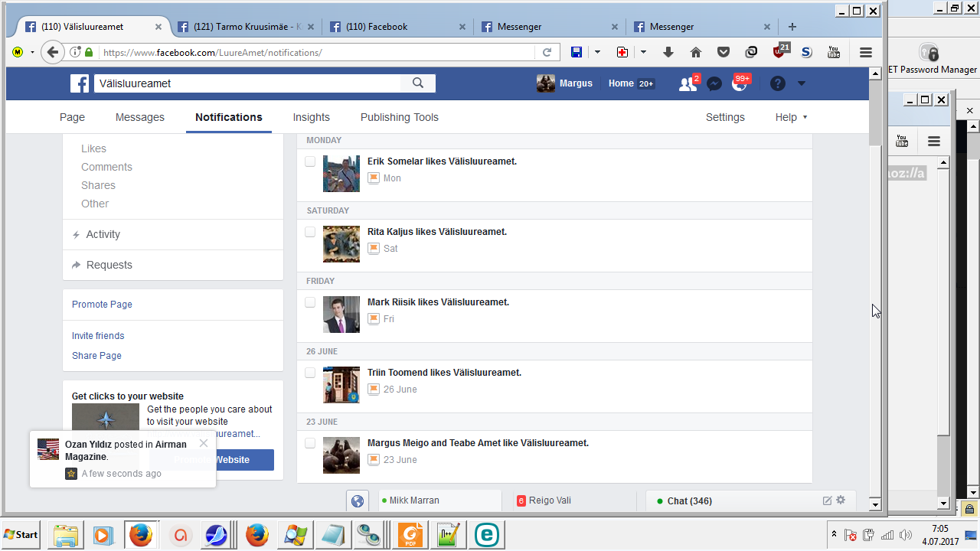Screen dimensions: 980x551
Task: Open the Messages tab
Action: 140,117
